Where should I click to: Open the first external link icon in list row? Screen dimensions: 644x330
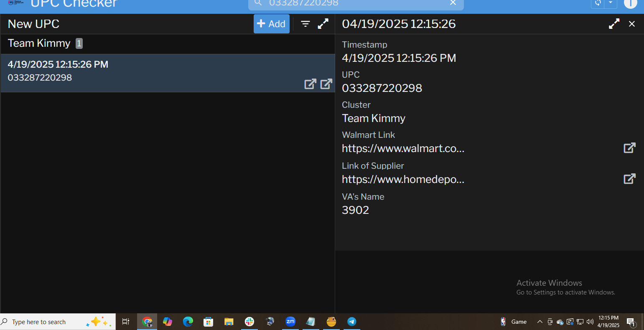[310, 84]
